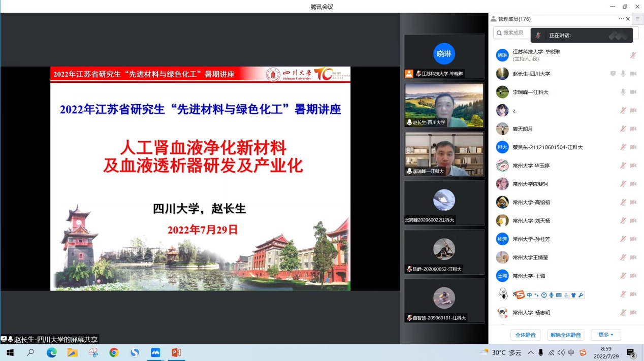644x361 pixels.
Task: Expand the 更多 dropdown
Action: [605, 335]
